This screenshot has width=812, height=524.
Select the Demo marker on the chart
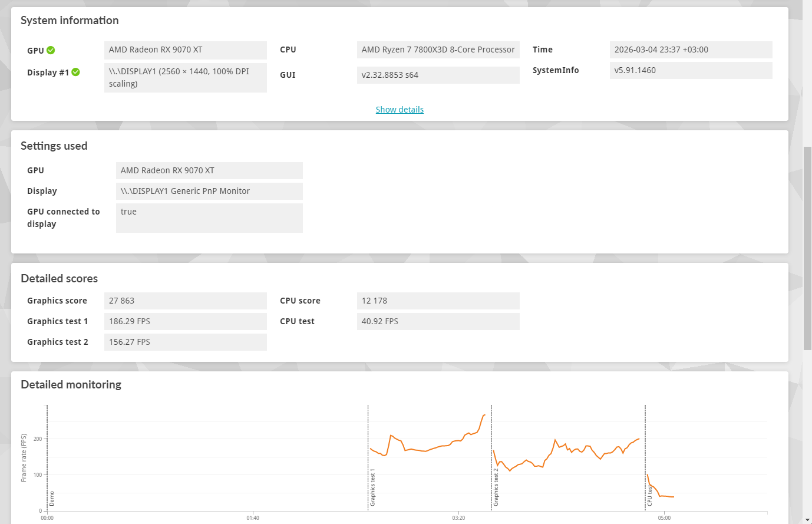coord(52,499)
